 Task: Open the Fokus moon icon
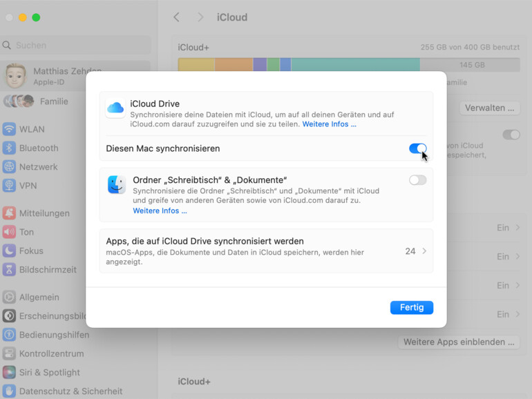[x=9, y=251]
